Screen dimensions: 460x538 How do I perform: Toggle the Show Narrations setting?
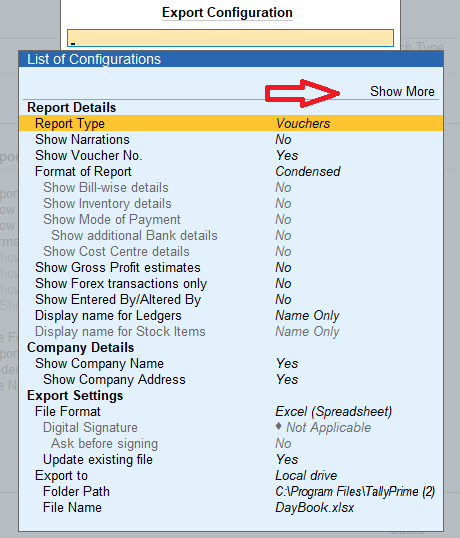231,140
